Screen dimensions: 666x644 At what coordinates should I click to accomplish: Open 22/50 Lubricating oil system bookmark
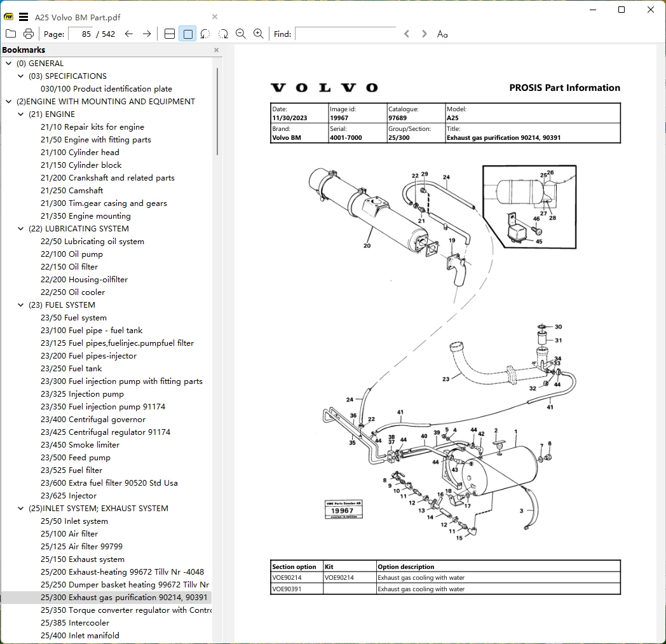(92, 242)
